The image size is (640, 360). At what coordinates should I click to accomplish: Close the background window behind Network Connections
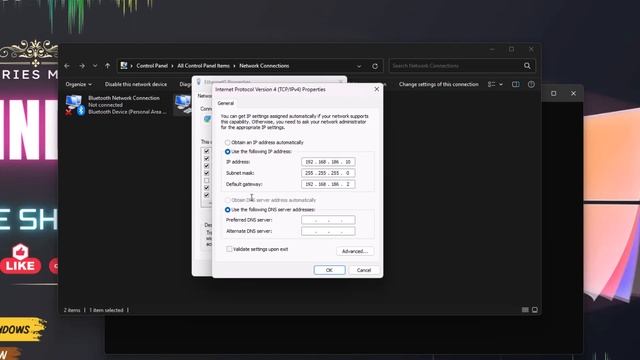click(573, 93)
